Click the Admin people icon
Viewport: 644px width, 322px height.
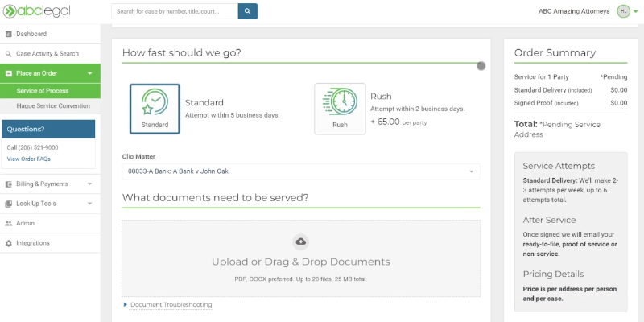pos(9,223)
